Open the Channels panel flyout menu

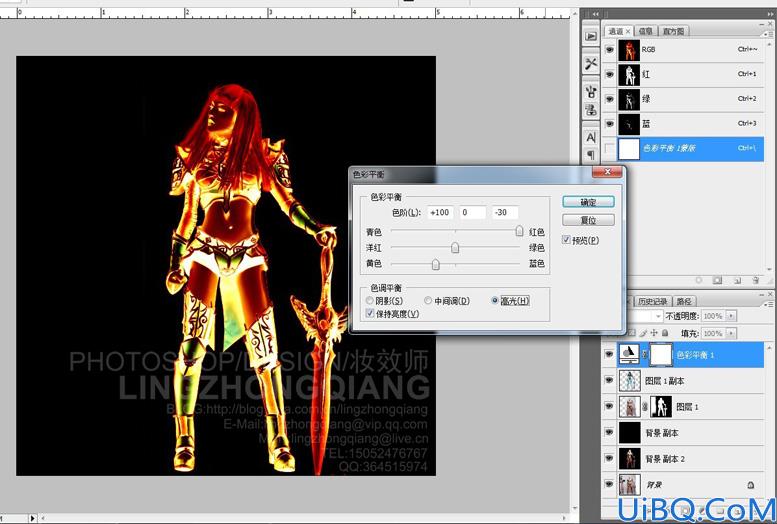(769, 33)
